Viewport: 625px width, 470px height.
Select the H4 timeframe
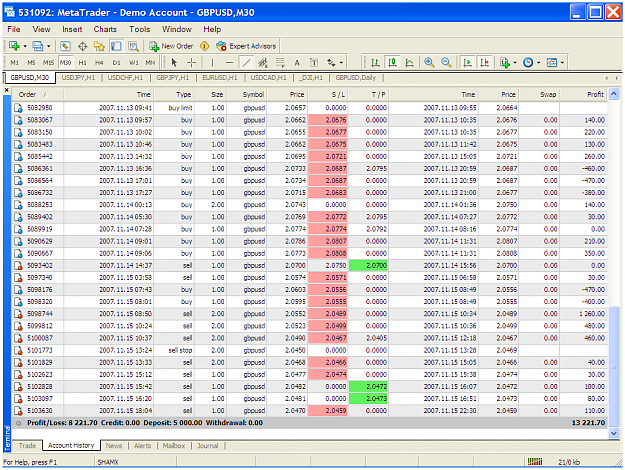click(x=99, y=63)
